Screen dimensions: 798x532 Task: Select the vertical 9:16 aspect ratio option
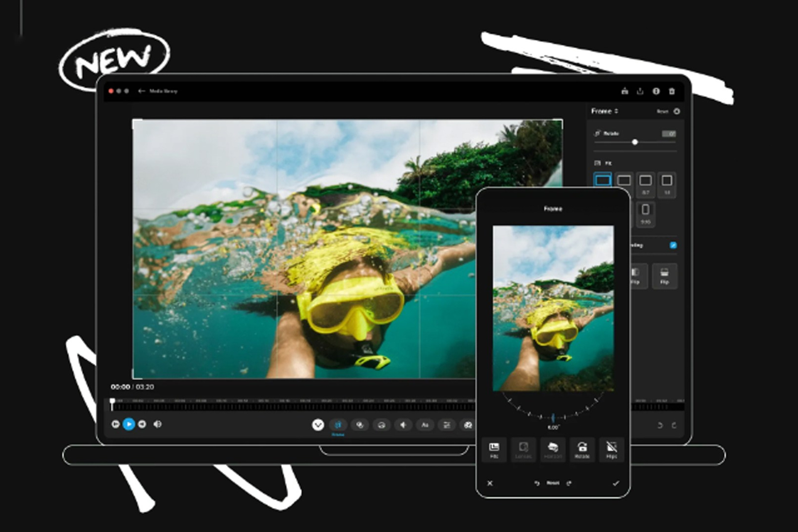click(x=645, y=214)
